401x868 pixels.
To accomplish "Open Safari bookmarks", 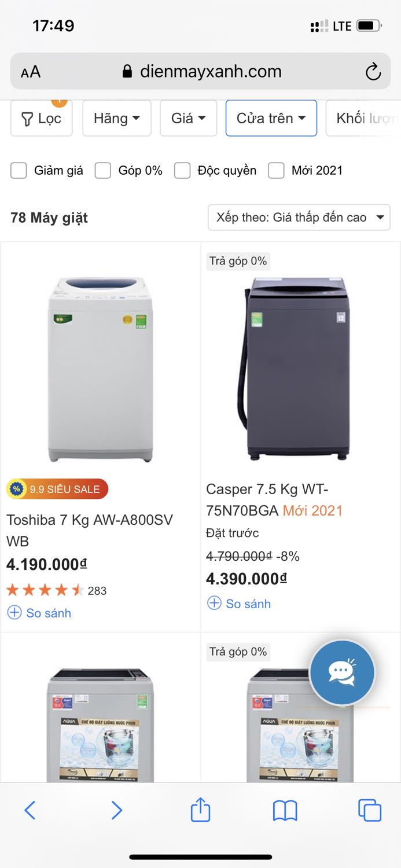I will [x=285, y=810].
